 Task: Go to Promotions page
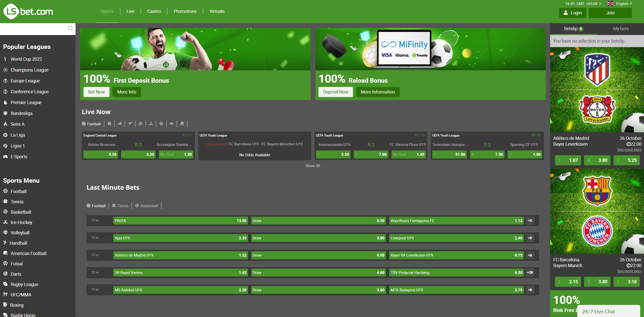(x=185, y=11)
